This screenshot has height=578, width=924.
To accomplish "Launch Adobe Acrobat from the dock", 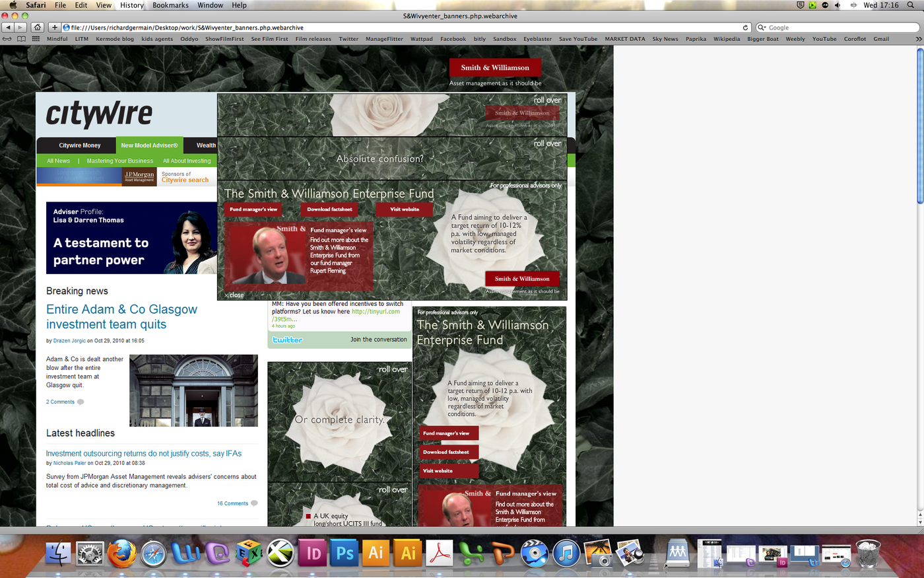I will [x=440, y=553].
